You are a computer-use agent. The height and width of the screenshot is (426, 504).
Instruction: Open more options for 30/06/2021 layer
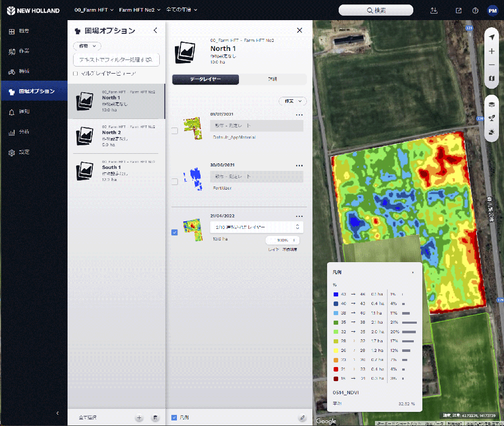(299, 165)
